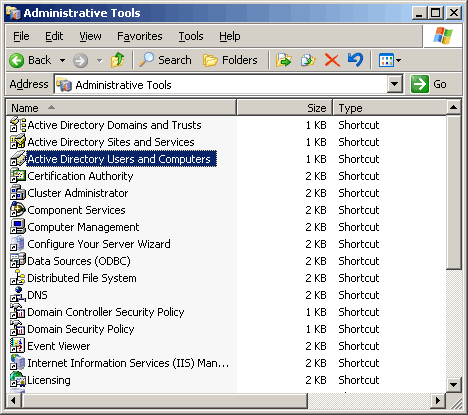Maximize the Administrative Tools window
This screenshot has width=468, height=415.
tap(436, 13)
